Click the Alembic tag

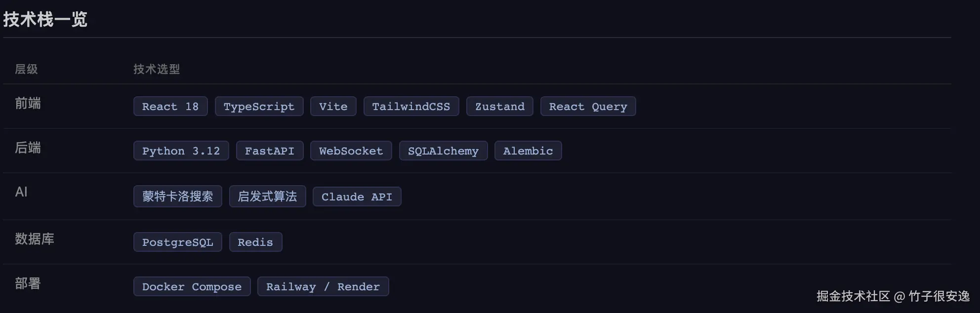[528, 151]
